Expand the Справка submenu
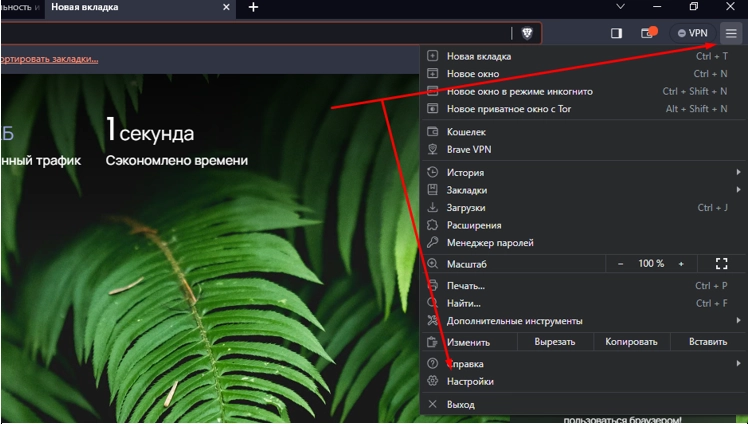Screen dimensions: 748x424 583,364
